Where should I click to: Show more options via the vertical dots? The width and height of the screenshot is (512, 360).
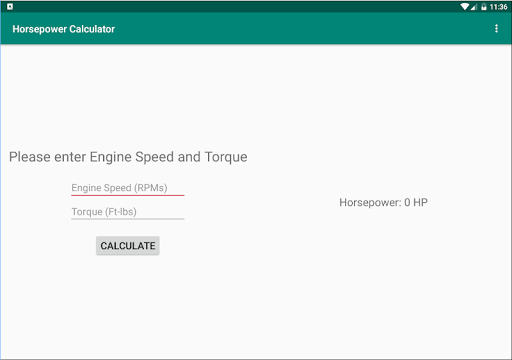coord(496,29)
